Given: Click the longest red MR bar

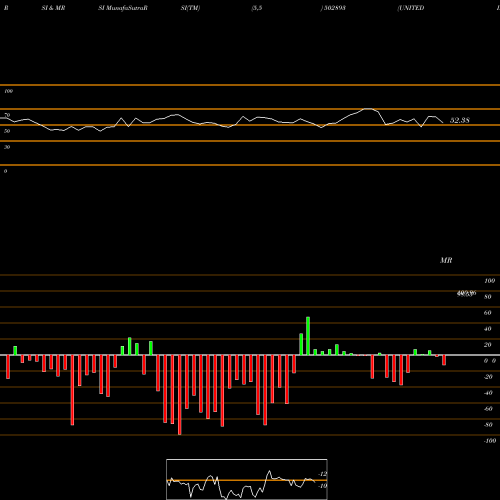Looking at the screenshot, I should click(180, 395).
